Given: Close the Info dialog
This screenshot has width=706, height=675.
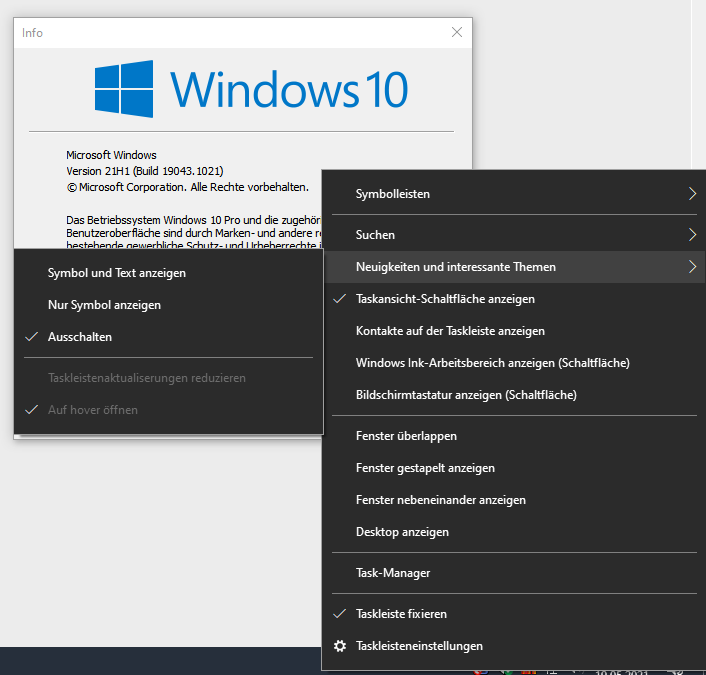Looking at the screenshot, I should (x=457, y=32).
